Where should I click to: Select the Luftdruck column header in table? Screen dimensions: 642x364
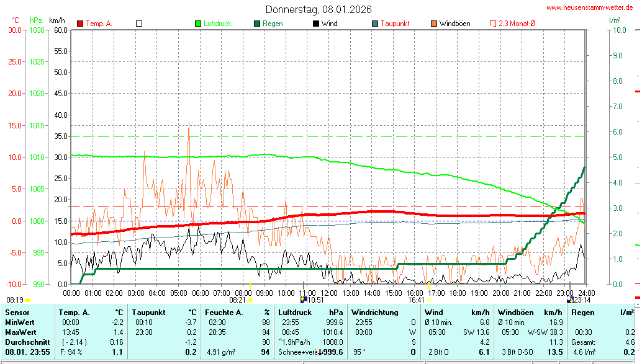(294, 313)
